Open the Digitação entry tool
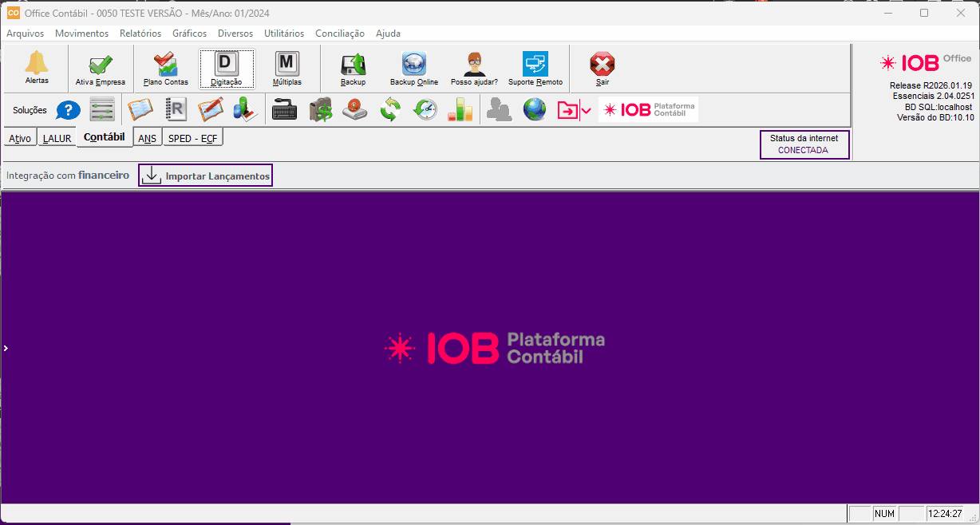The image size is (980, 525). pos(227,69)
